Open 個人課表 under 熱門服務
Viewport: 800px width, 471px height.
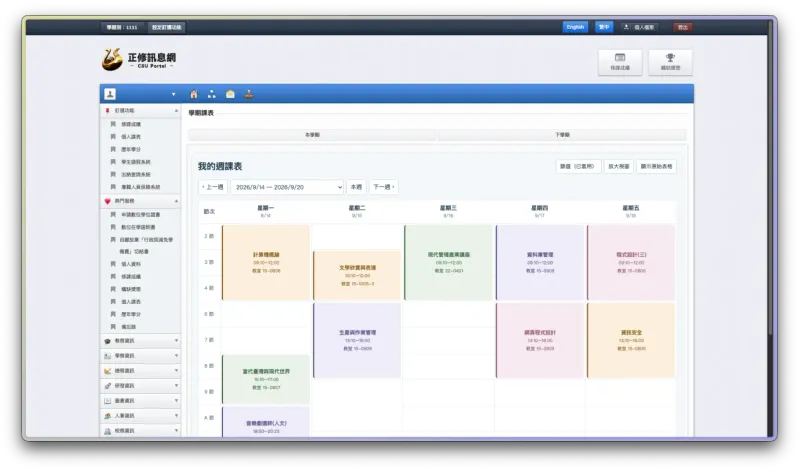tap(131, 302)
